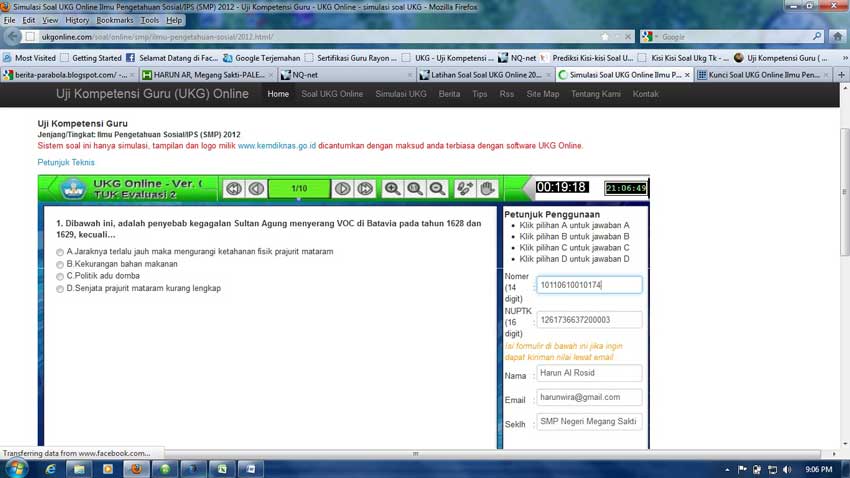Switch to HARUN AR, Megang Sakti tab
Image resolution: width=850 pixels, height=478 pixels.
(x=208, y=75)
